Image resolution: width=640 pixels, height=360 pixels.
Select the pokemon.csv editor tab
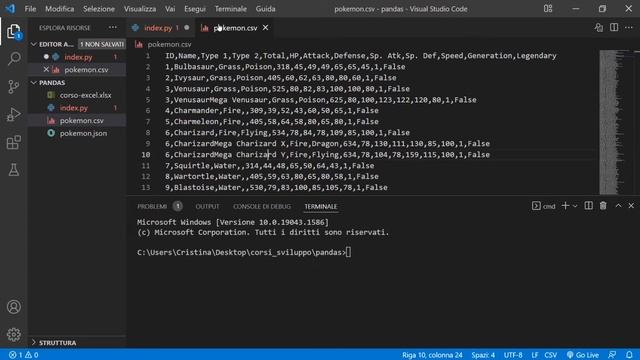point(235,28)
